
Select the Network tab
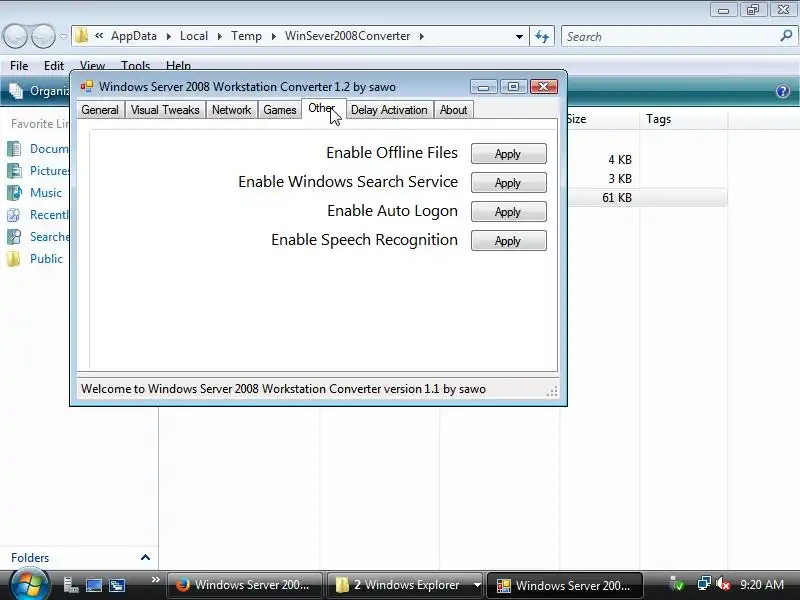[232, 110]
